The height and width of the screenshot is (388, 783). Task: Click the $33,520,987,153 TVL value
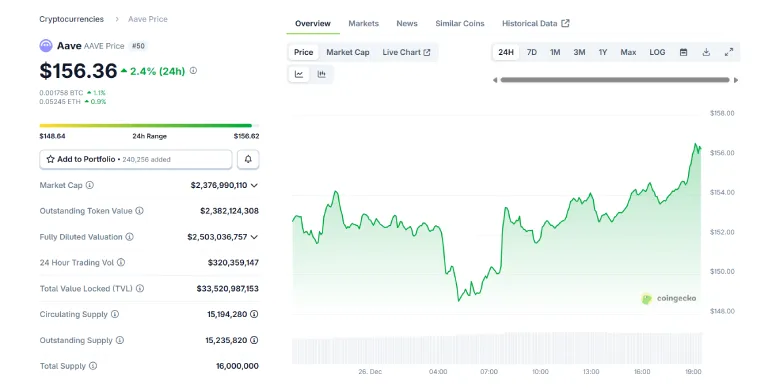(x=228, y=289)
